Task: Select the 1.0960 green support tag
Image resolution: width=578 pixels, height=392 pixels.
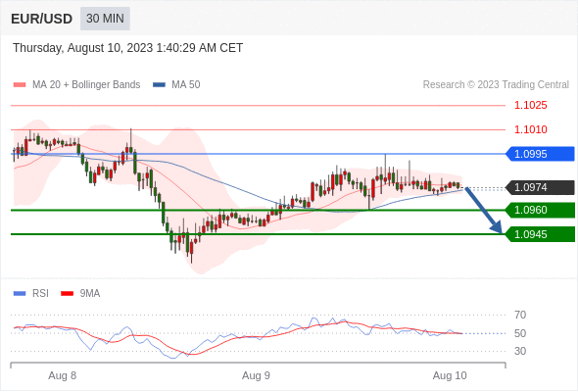Action: (540, 210)
